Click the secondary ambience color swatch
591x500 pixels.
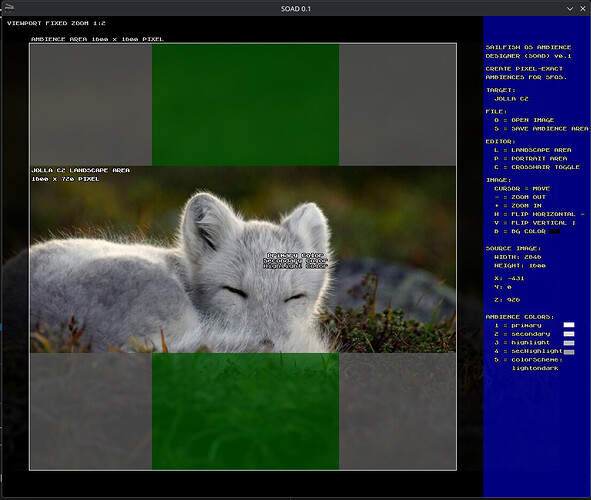(x=569, y=334)
